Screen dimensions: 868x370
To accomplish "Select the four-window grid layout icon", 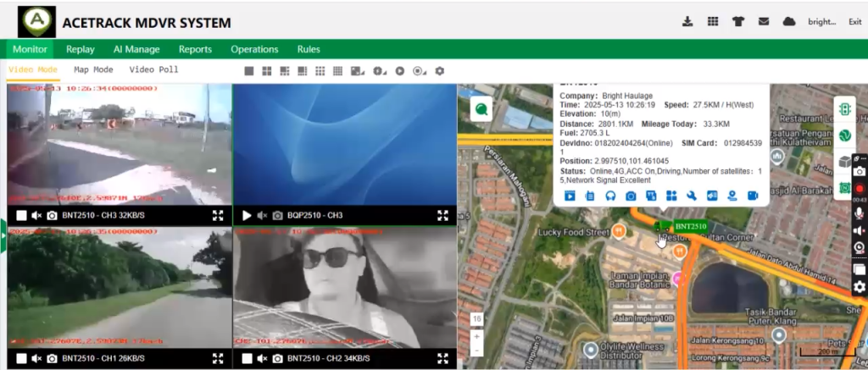I will tap(266, 71).
